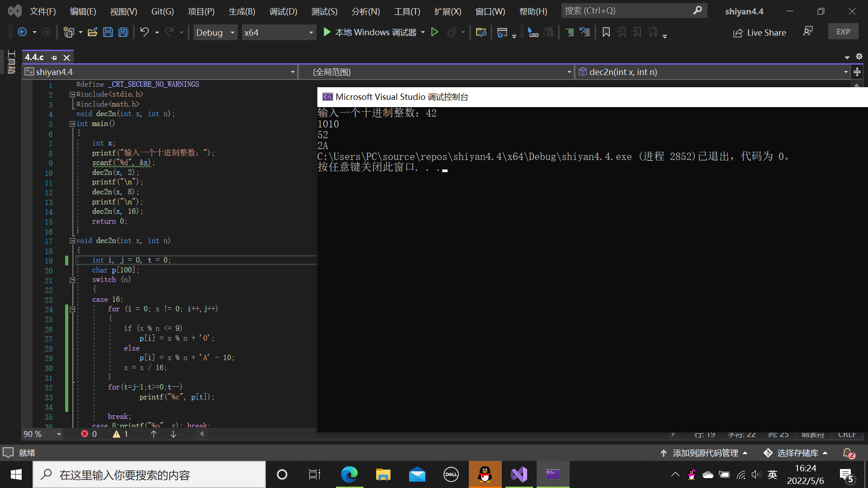Click the Save disk icon
Screen dimensions: 868x488
click(108, 32)
